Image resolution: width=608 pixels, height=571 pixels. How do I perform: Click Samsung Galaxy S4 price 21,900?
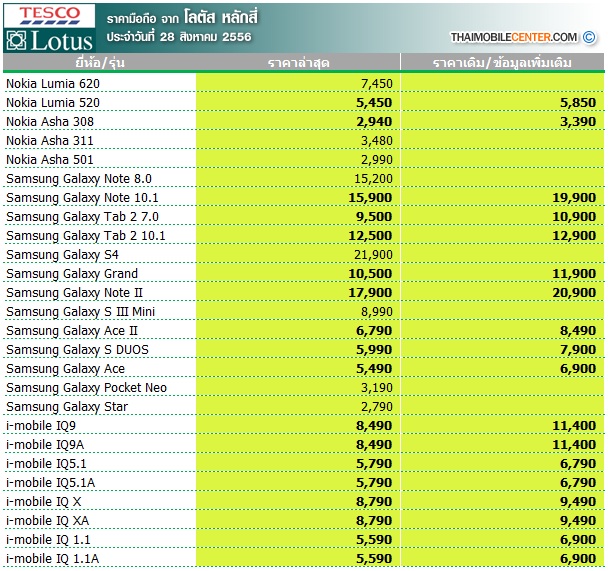(373, 255)
